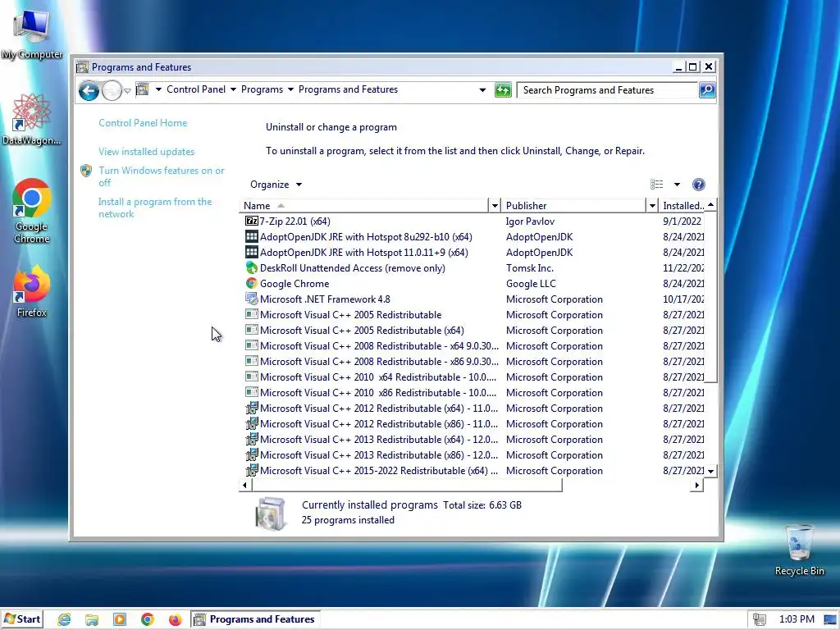
Task: Select Microsoft Visual C++ 2015-2022 Redistributable (x64)
Action: click(x=472, y=470)
